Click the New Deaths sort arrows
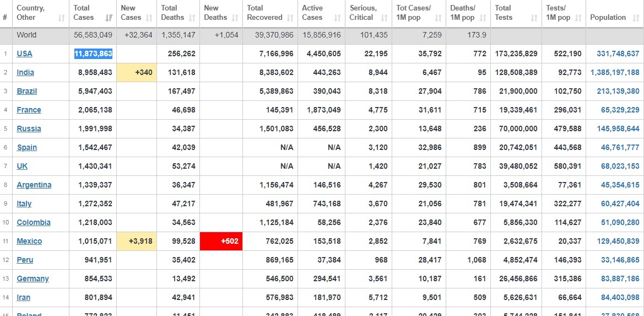Viewport: 644px width, 316px height. tap(235, 18)
